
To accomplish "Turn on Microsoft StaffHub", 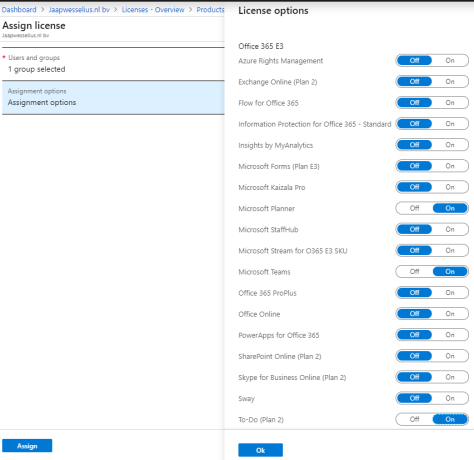I will pos(450,229).
